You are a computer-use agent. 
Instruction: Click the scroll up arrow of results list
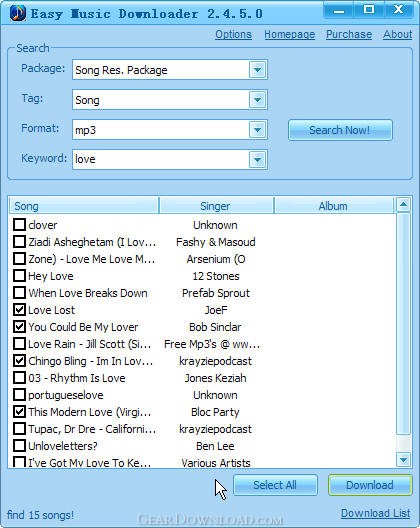403,205
